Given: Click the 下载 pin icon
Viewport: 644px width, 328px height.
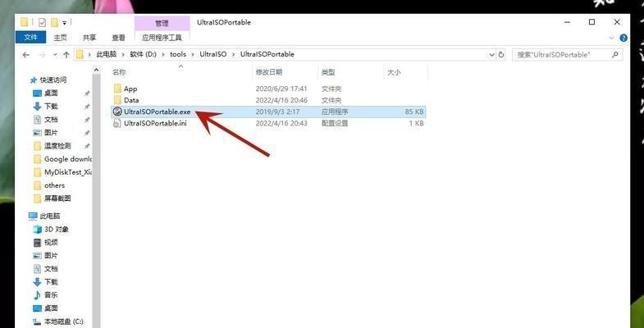Looking at the screenshot, I should [x=87, y=107].
